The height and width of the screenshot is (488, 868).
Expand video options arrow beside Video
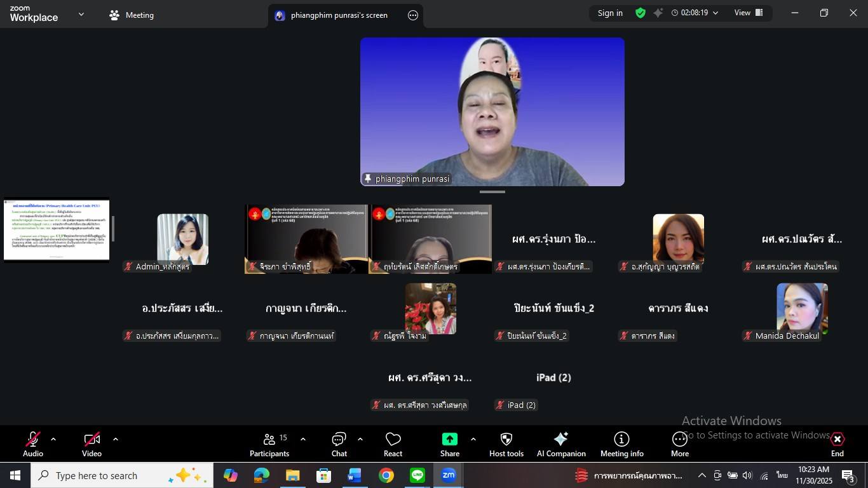tap(115, 439)
